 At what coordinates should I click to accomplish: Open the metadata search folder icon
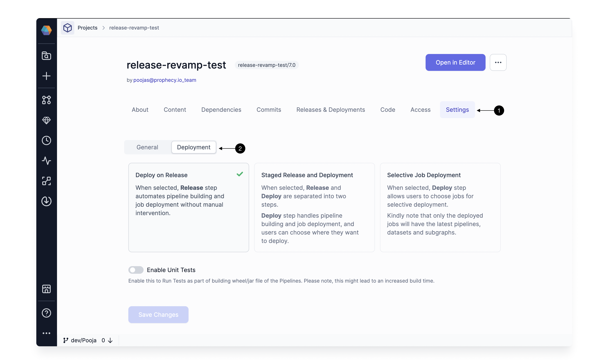coord(46,56)
